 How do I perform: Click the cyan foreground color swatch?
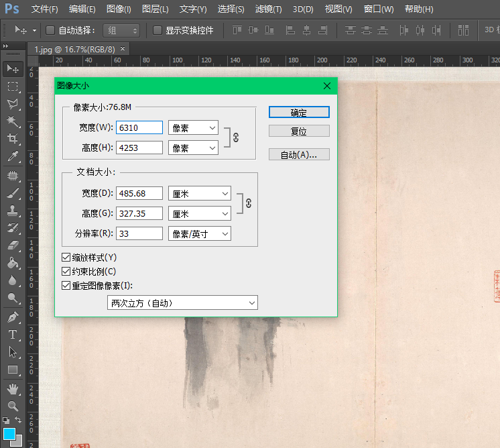[8, 433]
